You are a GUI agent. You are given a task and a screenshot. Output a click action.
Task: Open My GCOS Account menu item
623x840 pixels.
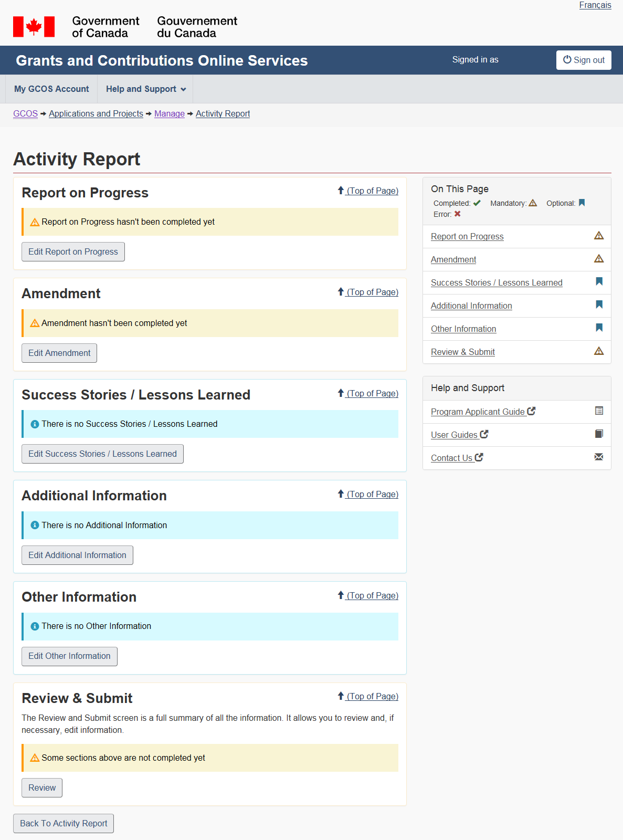coord(51,89)
